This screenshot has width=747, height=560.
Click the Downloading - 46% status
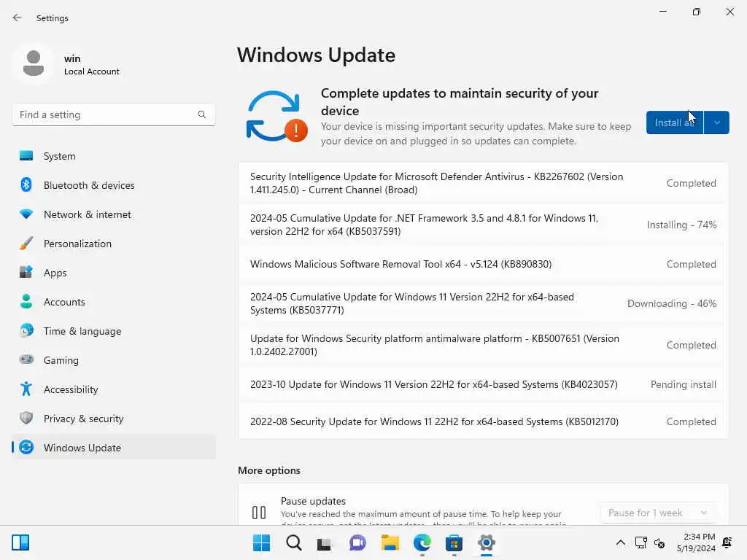[671, 303]
